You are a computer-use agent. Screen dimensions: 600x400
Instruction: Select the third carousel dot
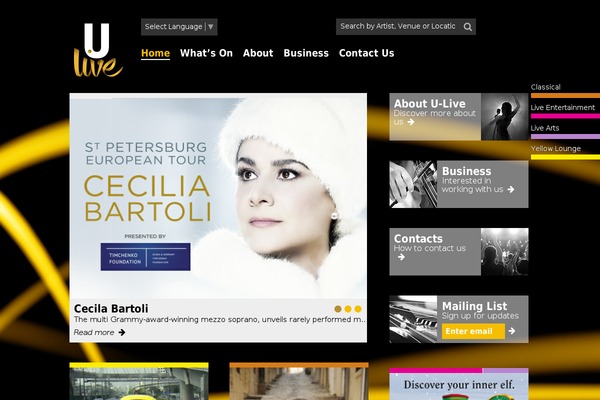pyautogui.click(x=358, y=309)
